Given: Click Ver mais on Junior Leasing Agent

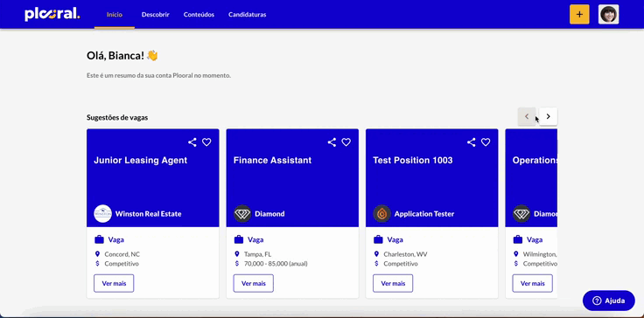Looking at the screenshot, I should pyautogui.click(x=114, y=283).
